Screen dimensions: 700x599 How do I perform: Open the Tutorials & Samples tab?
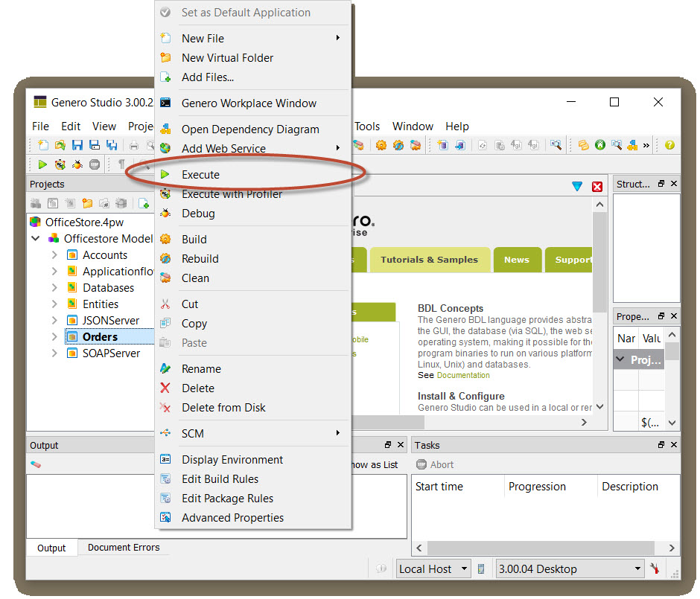(429, 260)
